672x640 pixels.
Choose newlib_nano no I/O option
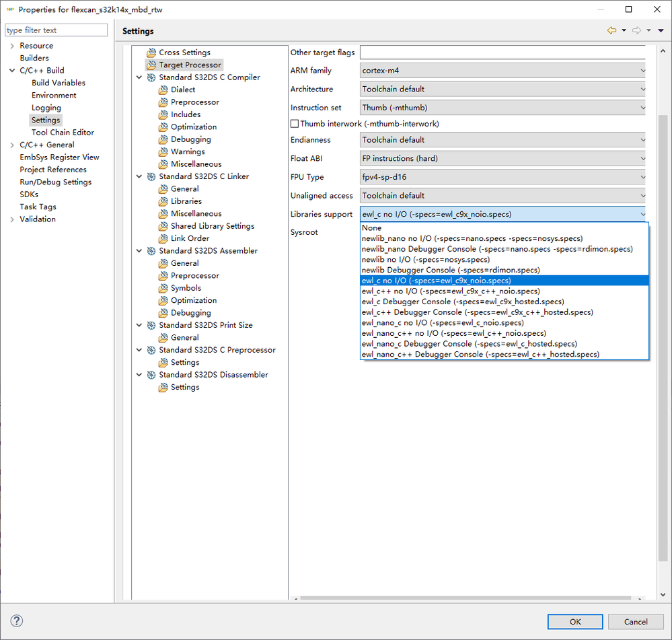pos(505,238)
